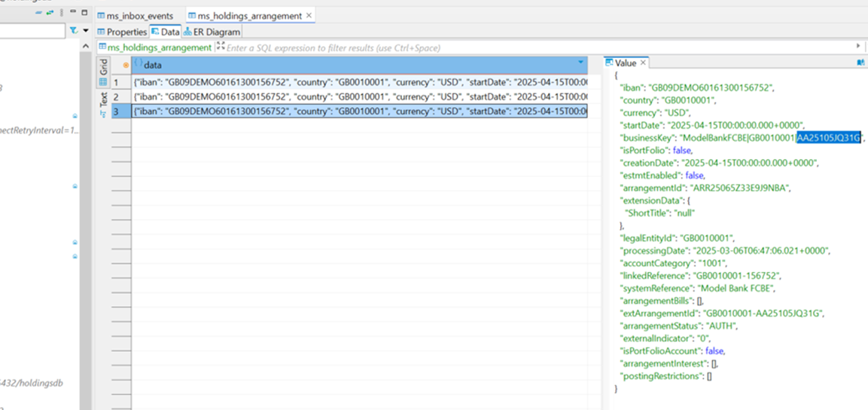Click the expand filter panel icon

tap(221, 47)
